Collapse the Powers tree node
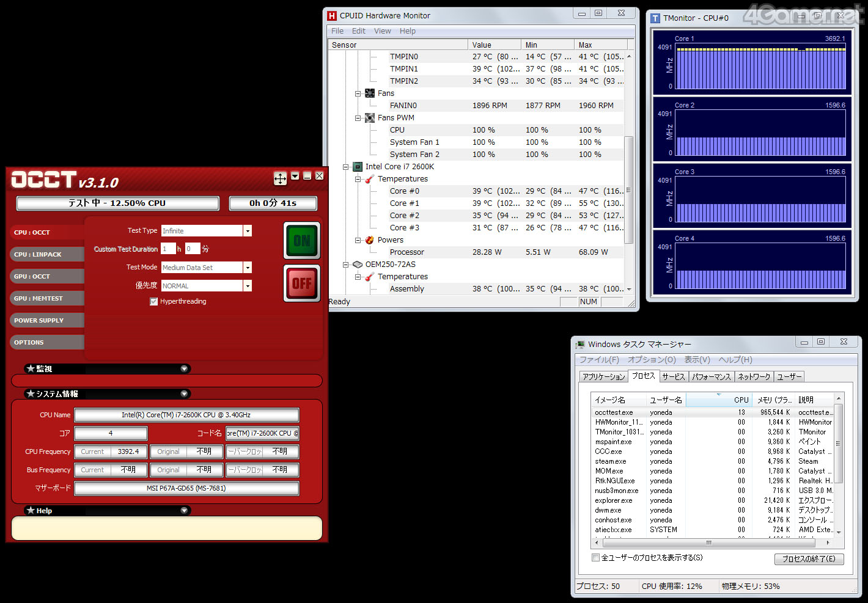The width and height of the screenshot is (868, 603). click(358, 240)
